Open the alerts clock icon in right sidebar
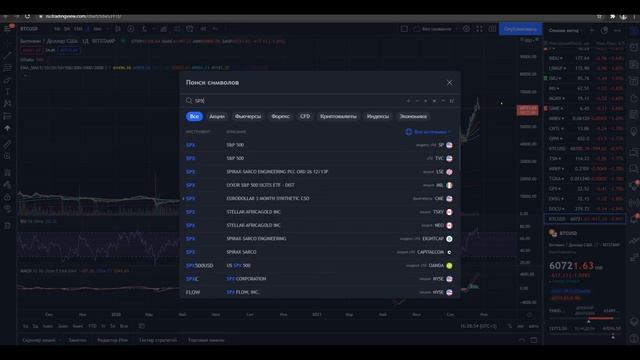The width and height of the screenshot is (640, 360). coord(634,48)
